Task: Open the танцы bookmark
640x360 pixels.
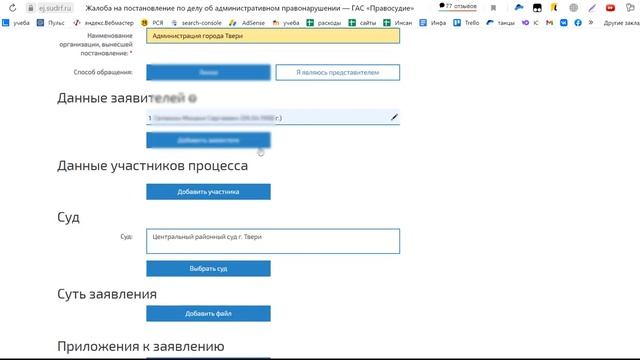Action: [x=501, y=23]
